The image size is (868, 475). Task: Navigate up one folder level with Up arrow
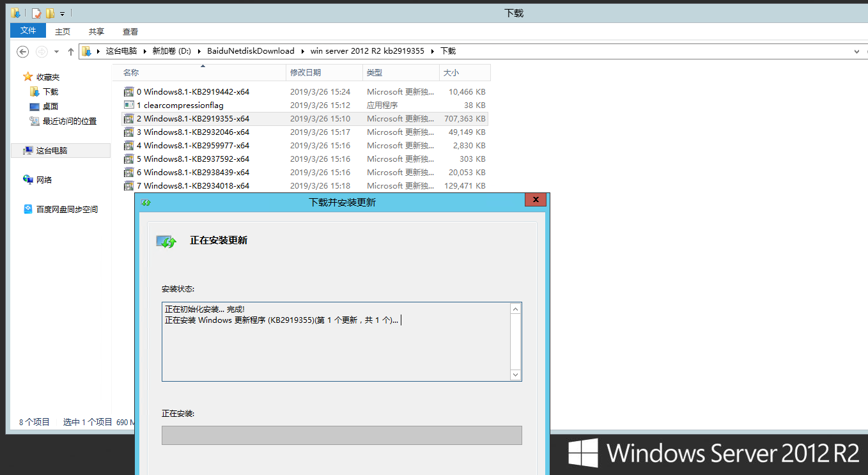[70, 51]
